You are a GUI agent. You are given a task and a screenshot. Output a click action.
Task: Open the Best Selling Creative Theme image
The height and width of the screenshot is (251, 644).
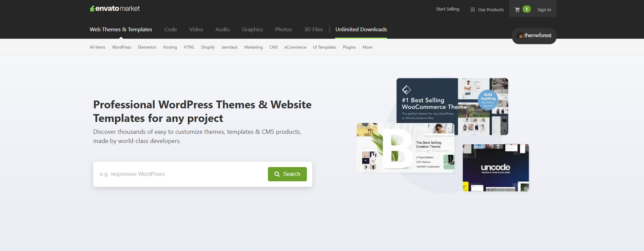(x=406, y=148)
